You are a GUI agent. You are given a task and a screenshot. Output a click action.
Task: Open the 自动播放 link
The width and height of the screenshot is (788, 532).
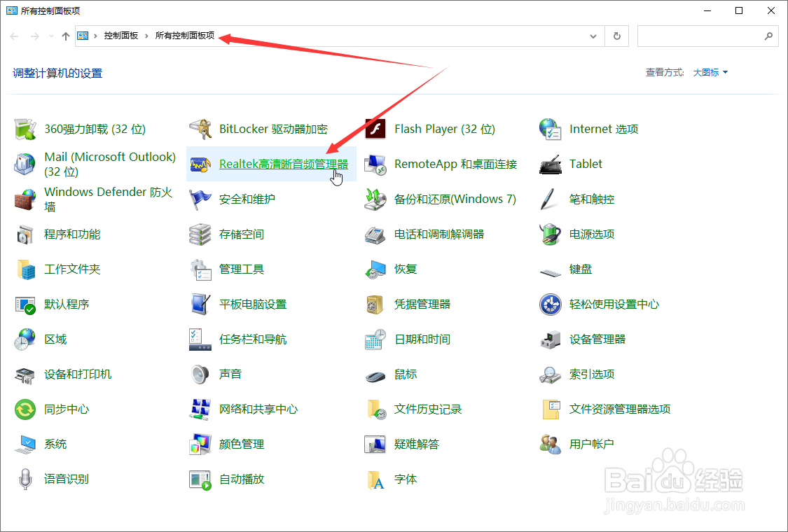(242, 479)
